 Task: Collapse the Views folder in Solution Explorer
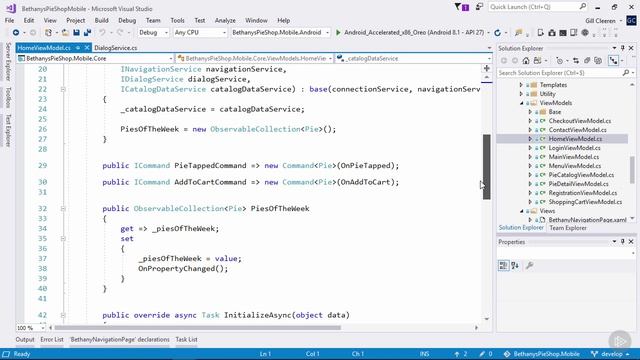521,211
